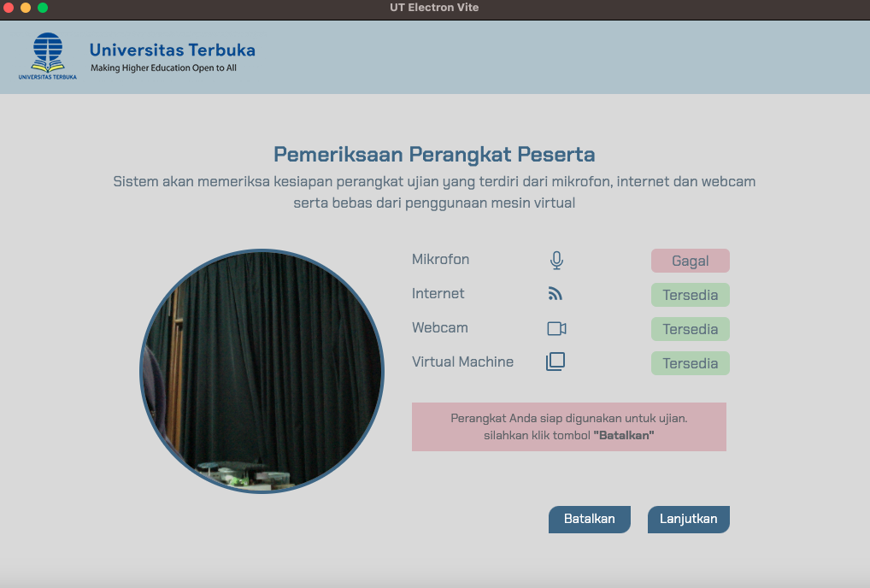The image size is (870, 588).
Task: Click the Universitas Terbuka header title text
Action: coord(172,50)
